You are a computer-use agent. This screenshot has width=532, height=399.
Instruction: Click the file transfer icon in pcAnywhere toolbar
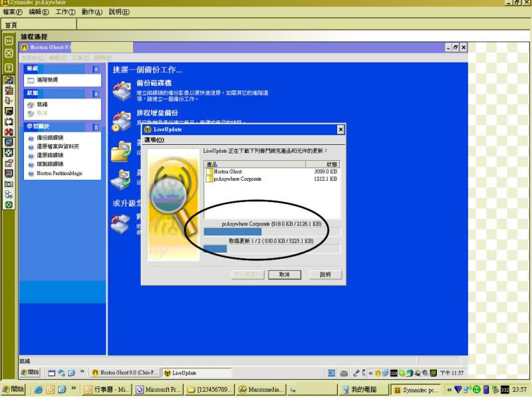[9, 90]
